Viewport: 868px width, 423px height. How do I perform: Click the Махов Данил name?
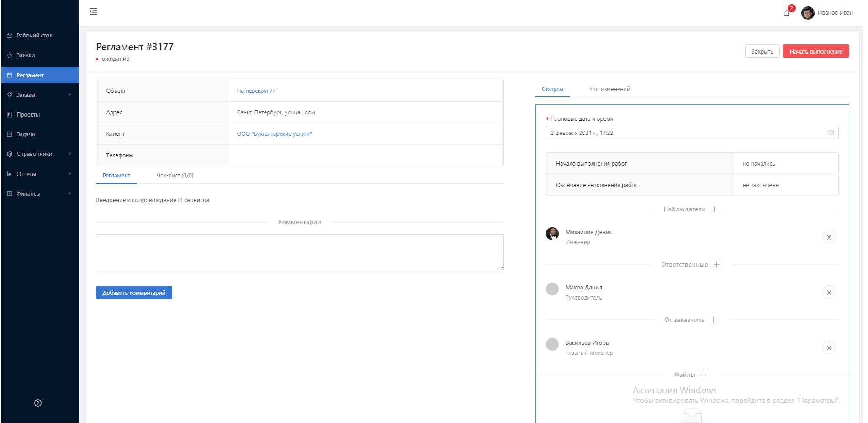pyautogui.click(x=584, y=288)
